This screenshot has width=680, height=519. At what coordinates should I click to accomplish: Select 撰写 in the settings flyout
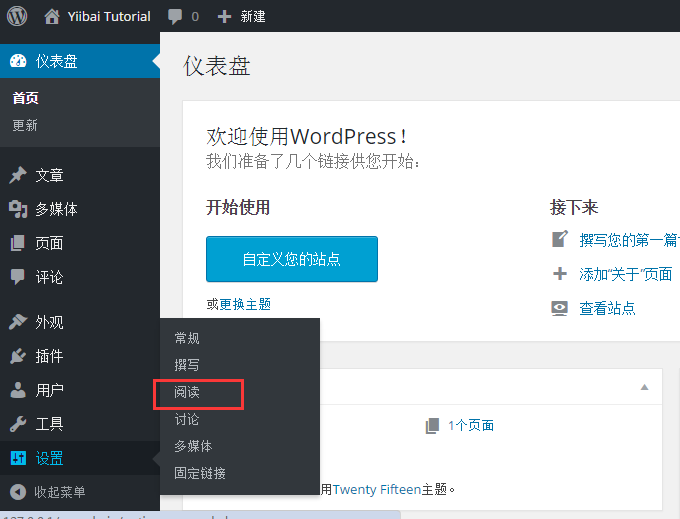[x=187, y=365]
